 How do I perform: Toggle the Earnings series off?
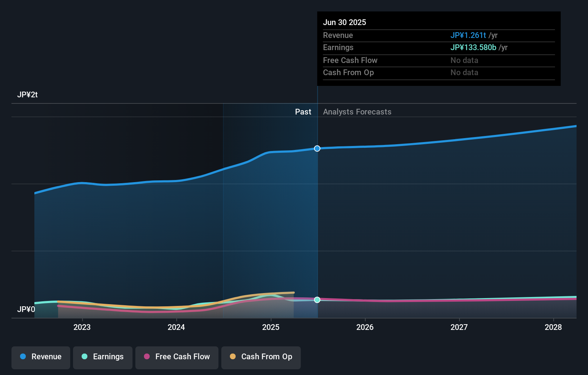[103, 357]
